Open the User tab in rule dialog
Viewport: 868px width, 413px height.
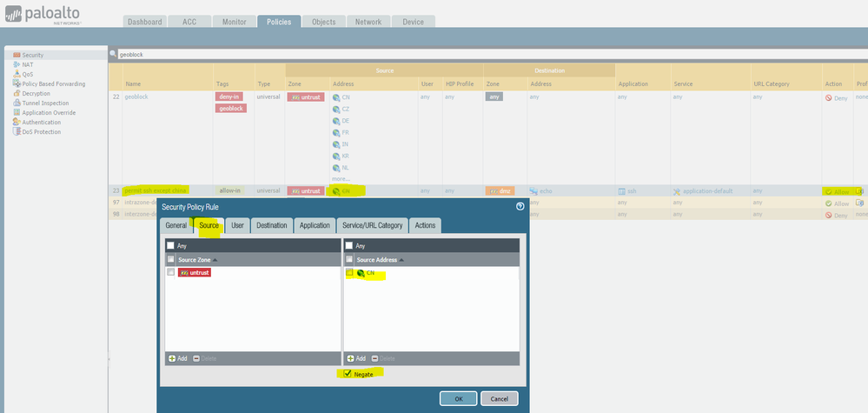[x=237, y=225]
